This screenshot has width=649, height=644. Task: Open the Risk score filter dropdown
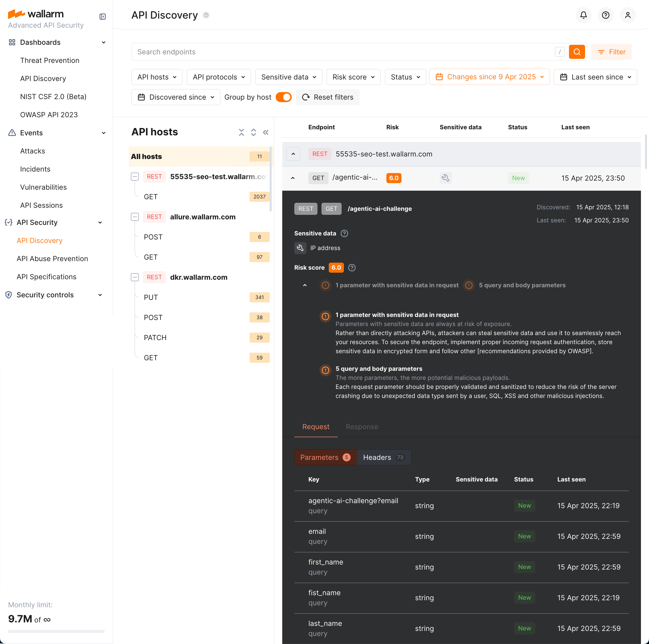coord(353,77)
